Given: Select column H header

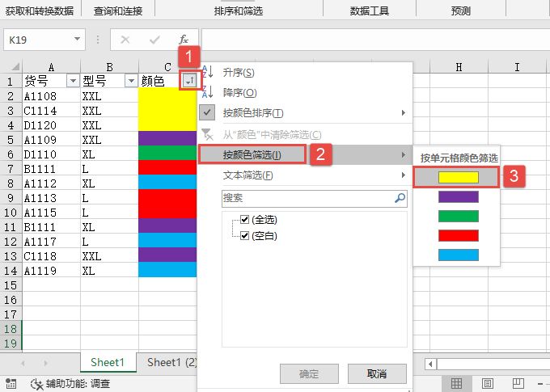Looking at the screenshot, I should pyautogui.click(x=459, y=66).
